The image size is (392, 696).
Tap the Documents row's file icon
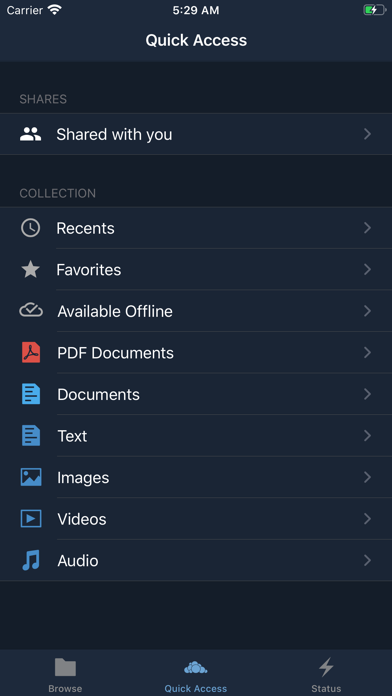point(31,394)
